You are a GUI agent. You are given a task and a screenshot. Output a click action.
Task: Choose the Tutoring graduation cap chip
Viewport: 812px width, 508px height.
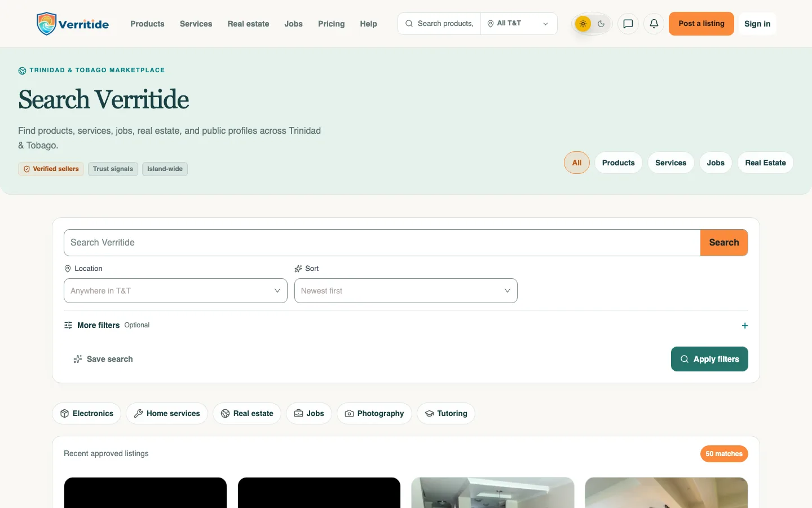click(446, 413)
